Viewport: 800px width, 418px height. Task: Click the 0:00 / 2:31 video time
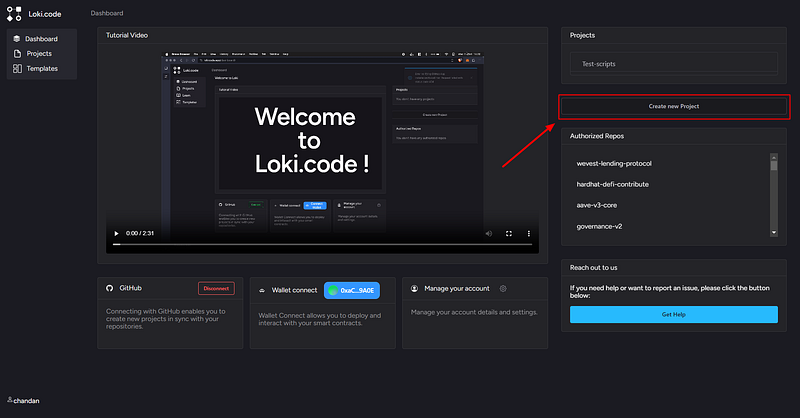[x=140, y=233]
